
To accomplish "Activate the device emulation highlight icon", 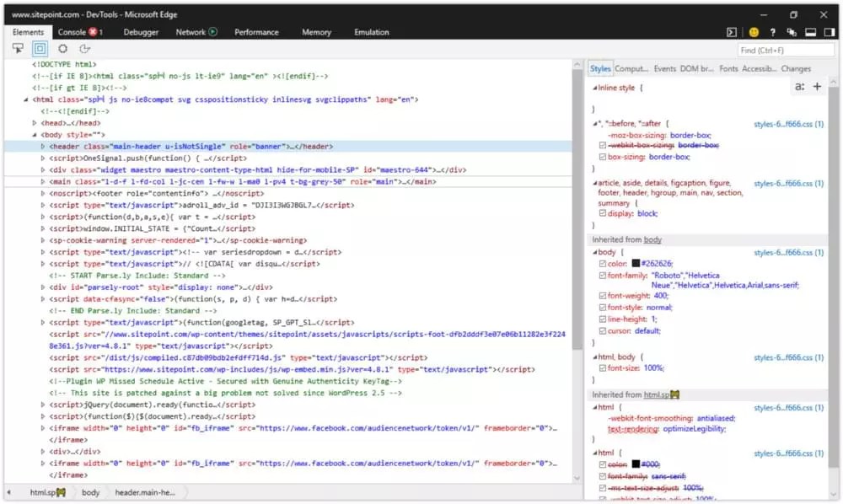I will click(x=39, y=48).
